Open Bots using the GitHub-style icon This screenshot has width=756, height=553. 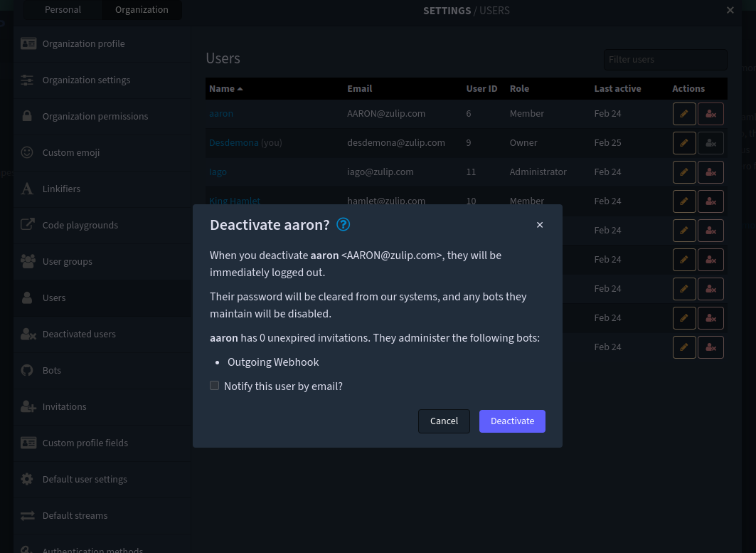pyautogui.click(x=27, y=370)
